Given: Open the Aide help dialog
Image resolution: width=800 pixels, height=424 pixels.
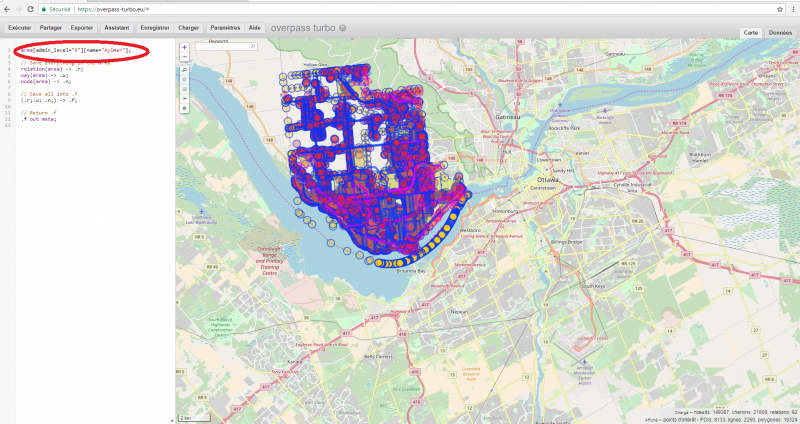Looking at the screenshot, I should pyautogui.click(x=255, y=28).
